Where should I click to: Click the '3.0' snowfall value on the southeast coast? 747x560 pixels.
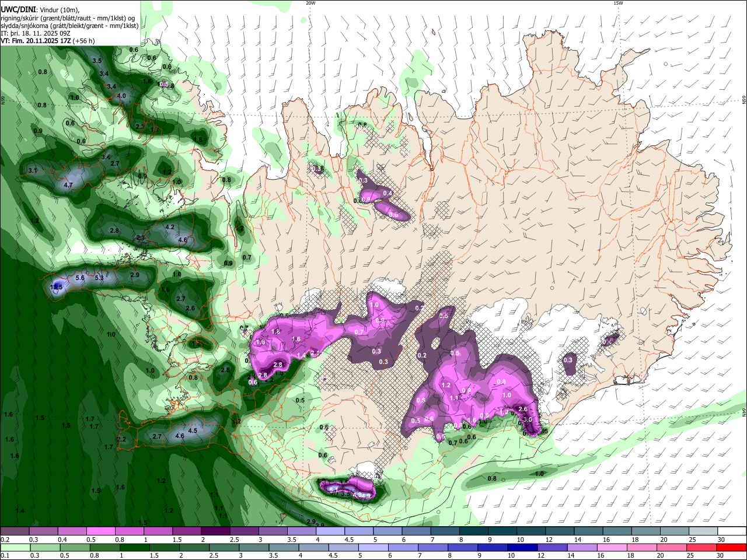pos(528,419)
